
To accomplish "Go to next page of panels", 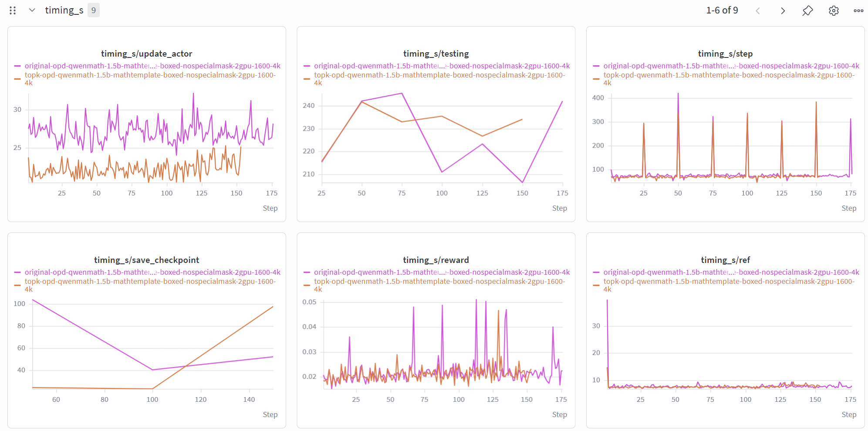I will click(783, 11).
